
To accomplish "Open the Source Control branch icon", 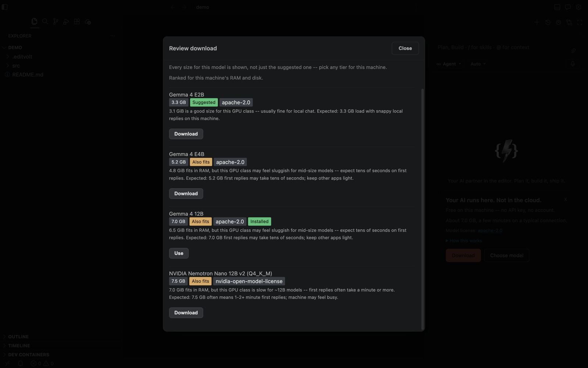I will [x=55, y=22].
